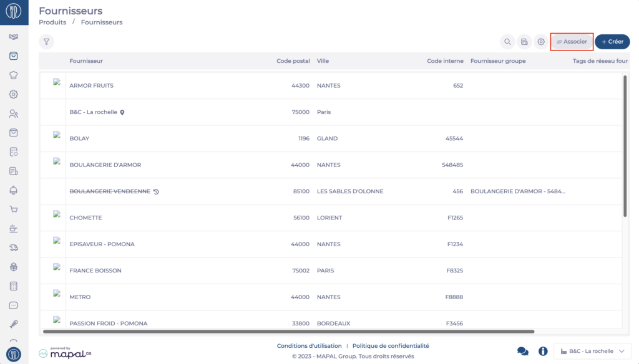
Task: Click the Associer button
Action: [572, 42]
